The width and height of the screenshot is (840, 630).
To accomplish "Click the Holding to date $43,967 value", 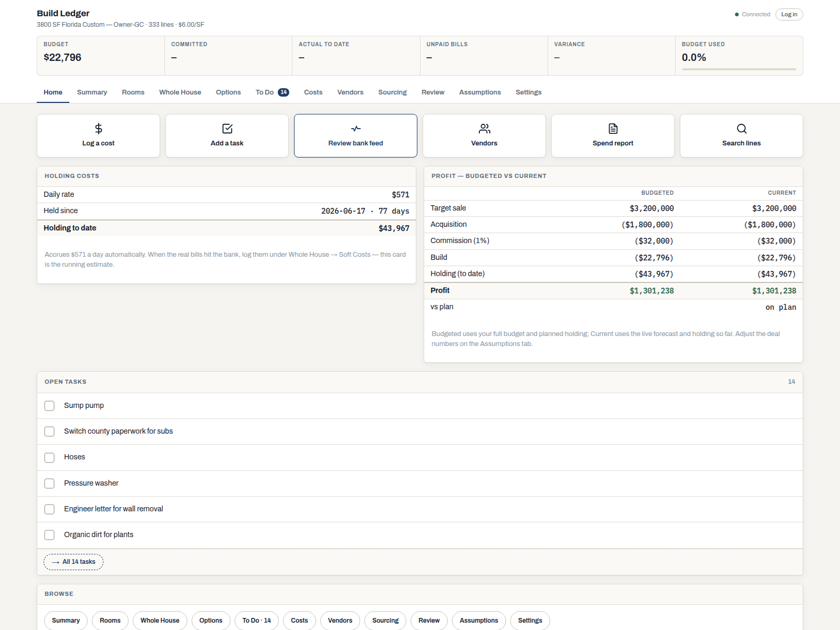I will click(394, 228).
